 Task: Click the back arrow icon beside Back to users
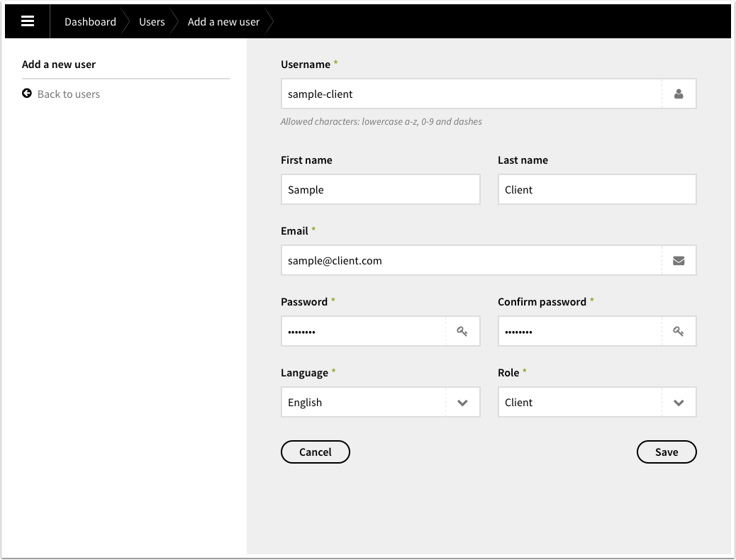click(27, 94)
